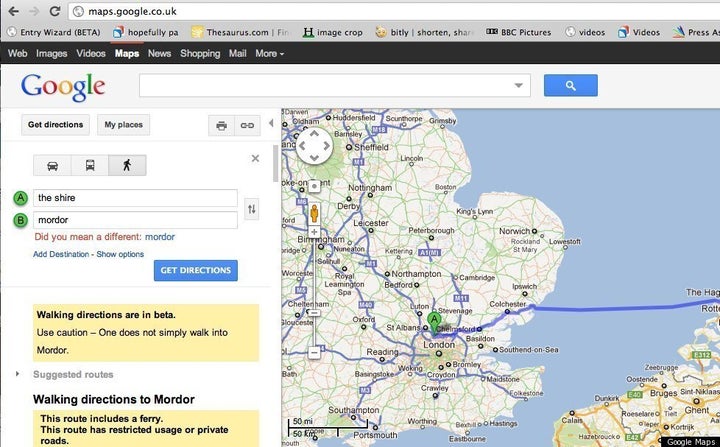Click green B waypoint icon in panel
Image resolution: width=720 pixels, height=447 pixels.
20,220
